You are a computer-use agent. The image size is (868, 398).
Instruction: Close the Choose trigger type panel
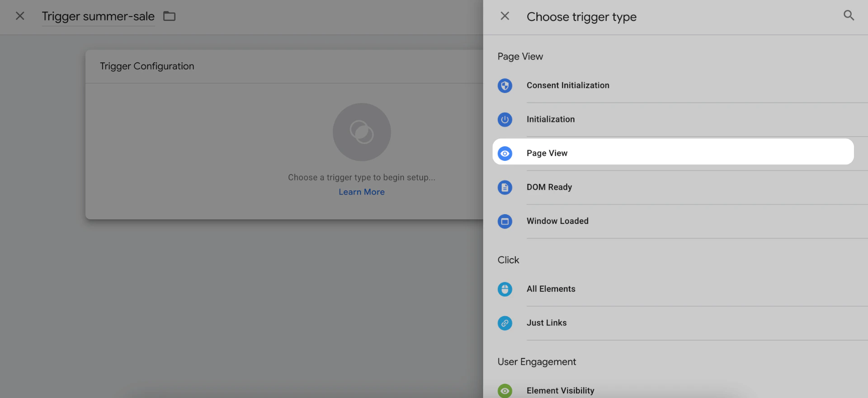[x=505, y=16]
